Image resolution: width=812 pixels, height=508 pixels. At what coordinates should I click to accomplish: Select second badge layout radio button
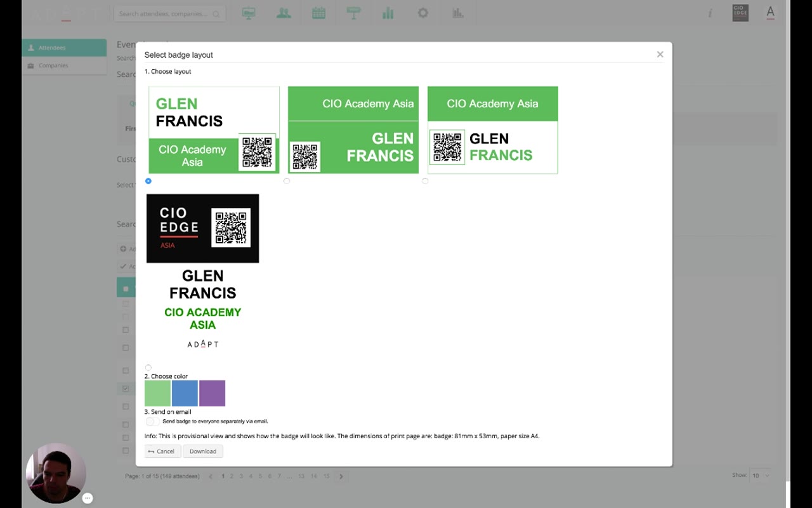point(287,181)
